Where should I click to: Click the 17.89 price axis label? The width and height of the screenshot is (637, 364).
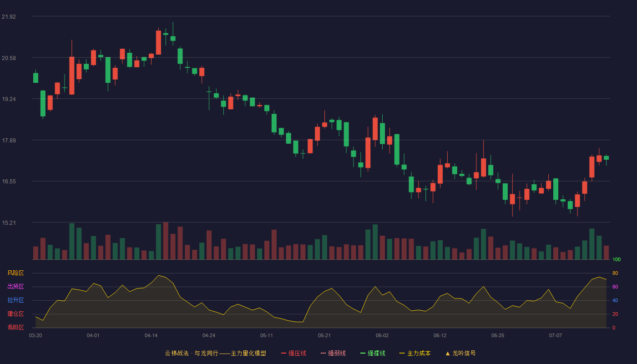[x=9, y=141]
